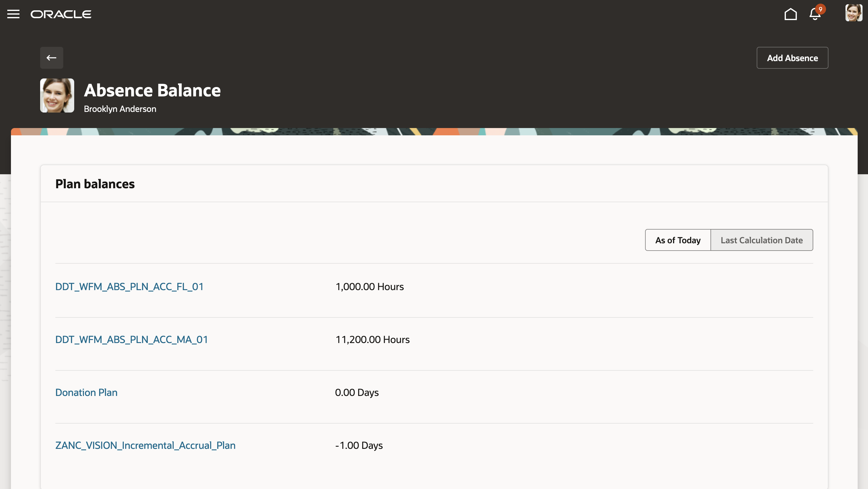The image size is (868, 489).
Task: Click the 1,000.00 Hours balance value
Action: pos(369,286)
